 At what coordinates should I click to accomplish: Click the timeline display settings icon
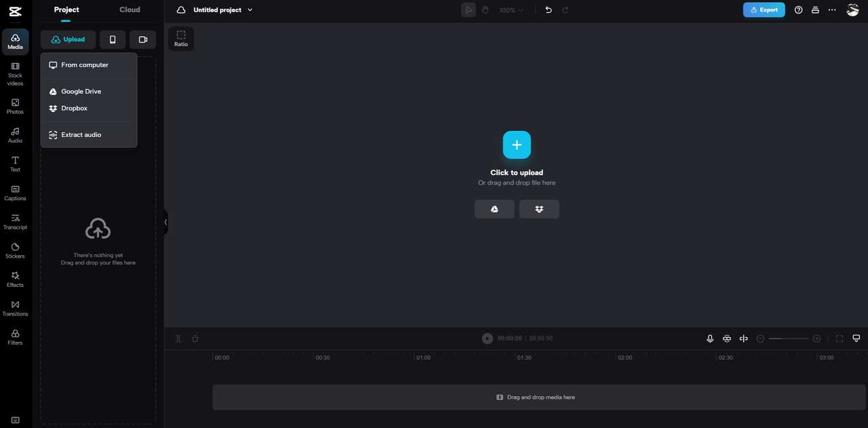(856, 338)
